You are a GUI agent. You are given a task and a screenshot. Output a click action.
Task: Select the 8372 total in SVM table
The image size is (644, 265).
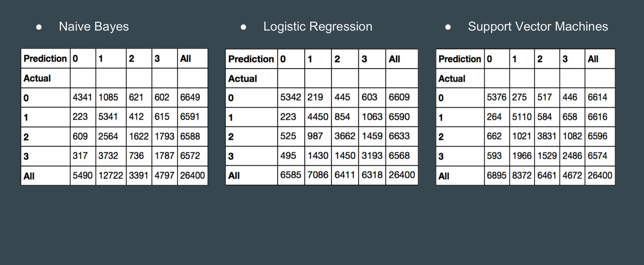point(522,175)
